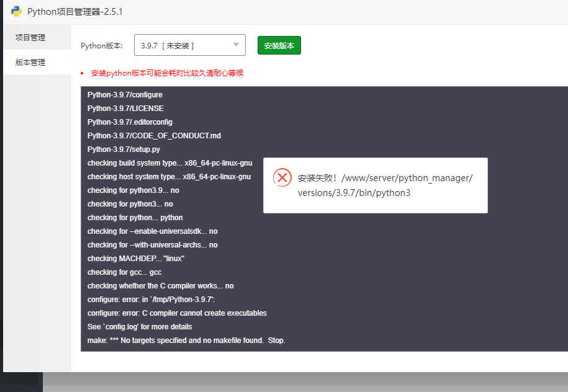
Task: Click the red error X icon
Action: click(282, 177)
